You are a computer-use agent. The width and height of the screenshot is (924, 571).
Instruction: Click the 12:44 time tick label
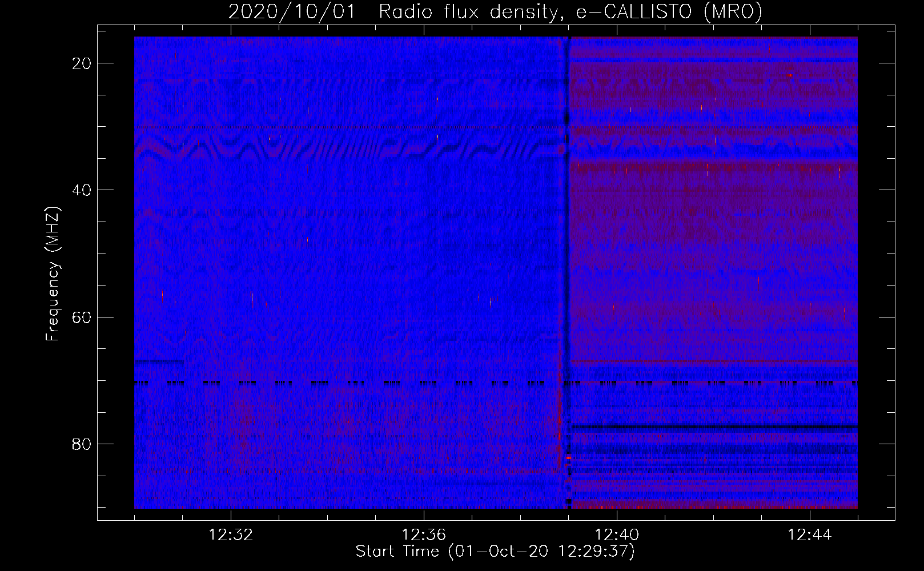coord(810,535)
